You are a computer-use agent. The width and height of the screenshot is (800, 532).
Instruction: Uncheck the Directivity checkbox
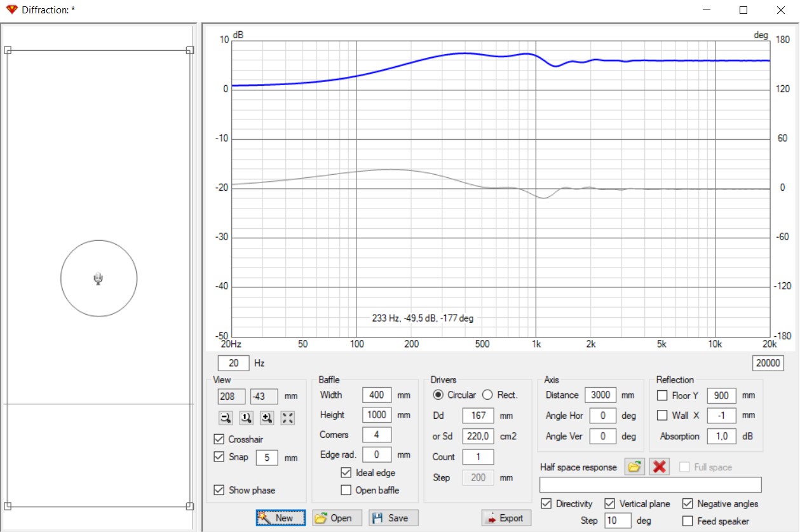546,503
